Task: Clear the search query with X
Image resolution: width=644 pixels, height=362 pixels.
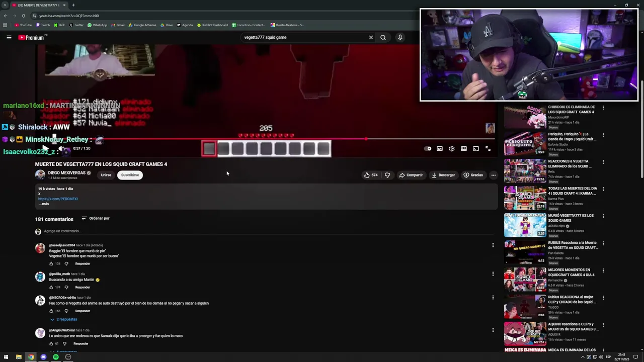Action: coord(371,37)
